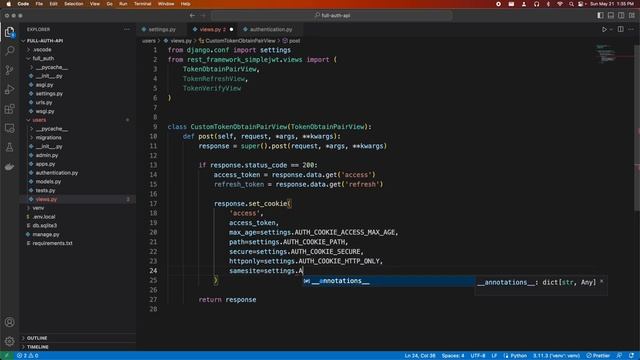
Task: Go back with the navigation arrow
Action: [192, 16]
